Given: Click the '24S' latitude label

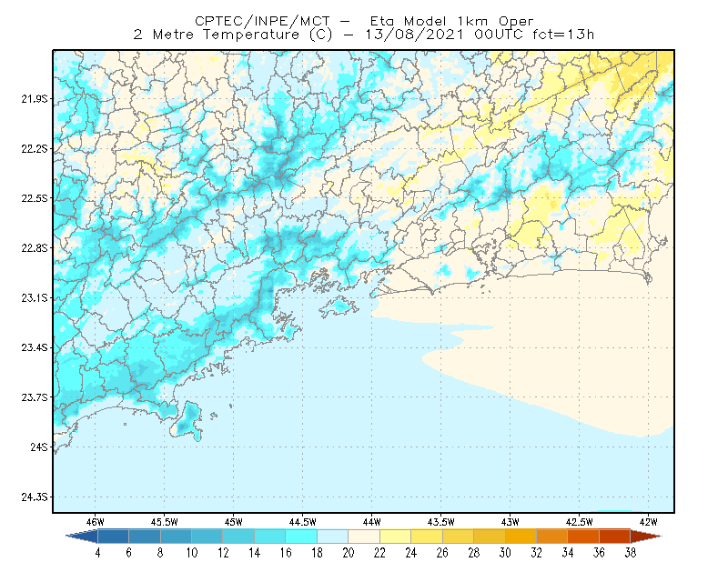Looking at the screenshot, I should point(39,447).
